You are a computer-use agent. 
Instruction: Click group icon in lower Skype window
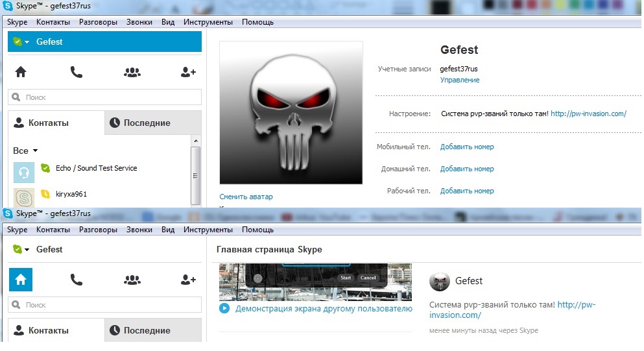(132, 280)
